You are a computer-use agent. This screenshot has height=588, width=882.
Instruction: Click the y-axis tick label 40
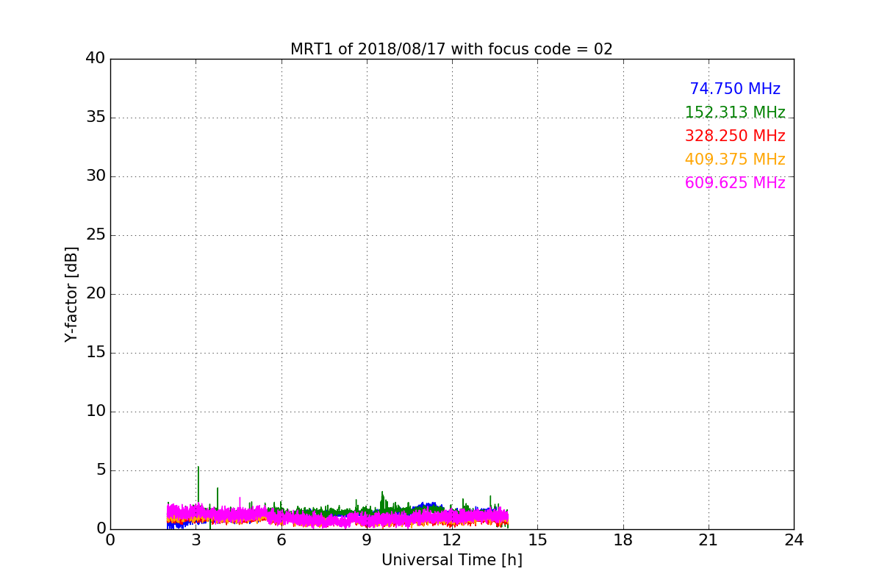pos(96,59)
